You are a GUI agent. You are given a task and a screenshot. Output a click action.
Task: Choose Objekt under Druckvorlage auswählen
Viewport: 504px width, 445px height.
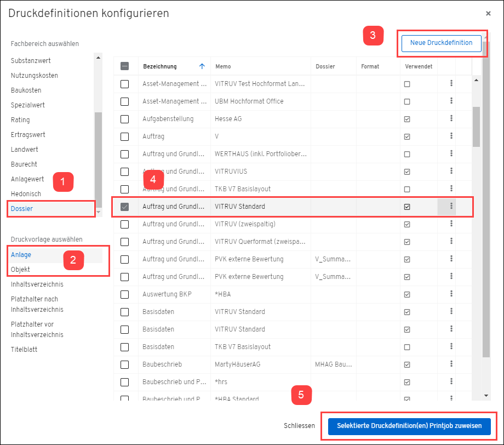[x=20, y=270]
